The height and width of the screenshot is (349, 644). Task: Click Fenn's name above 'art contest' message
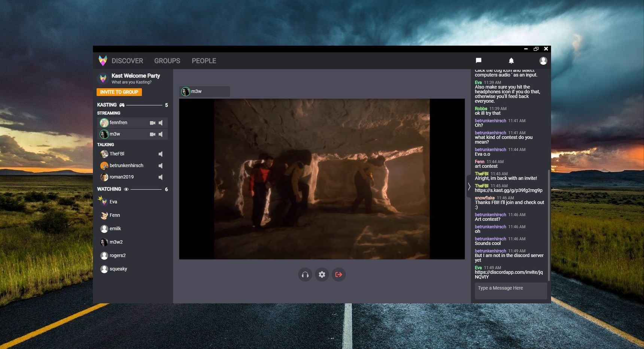(x=479, y=162)
